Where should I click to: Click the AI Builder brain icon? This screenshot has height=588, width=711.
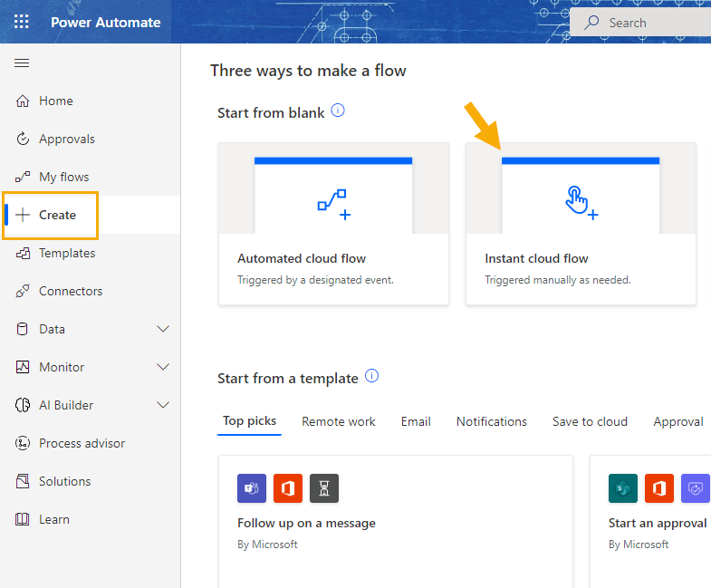point(23,405)
